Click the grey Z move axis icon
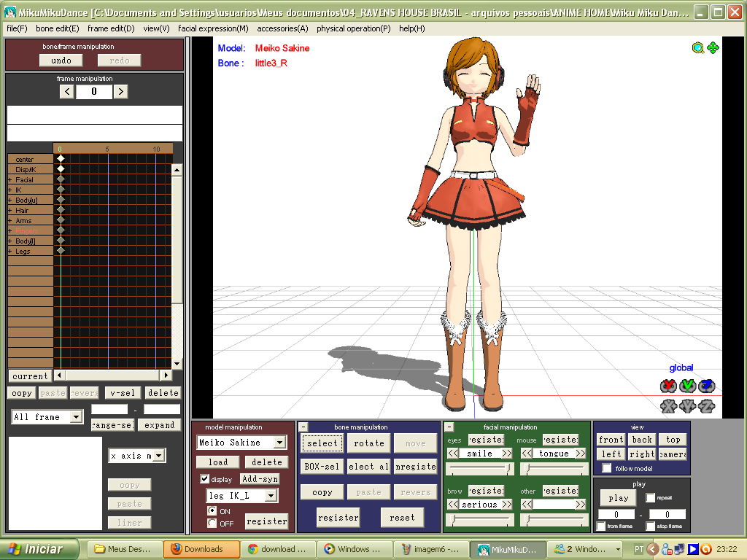Image resolution: width=747 pixels, height=560 pixels. (x=706, y=406)
